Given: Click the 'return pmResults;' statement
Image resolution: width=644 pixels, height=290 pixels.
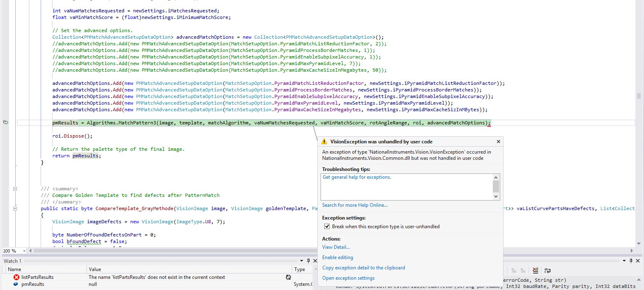Looking at the screenshot, I should tap(76, 156).
